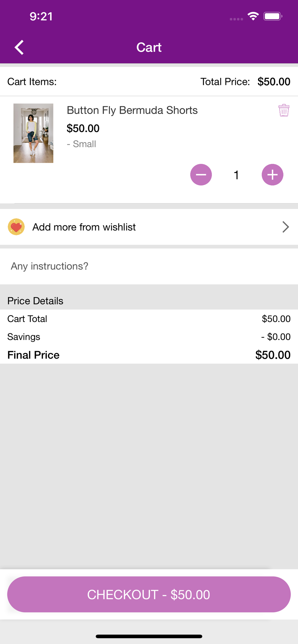This screenshot has width=298, height=644.
Task: Tap the Total Price $50.00 label
Action: (x=245, y=82)
